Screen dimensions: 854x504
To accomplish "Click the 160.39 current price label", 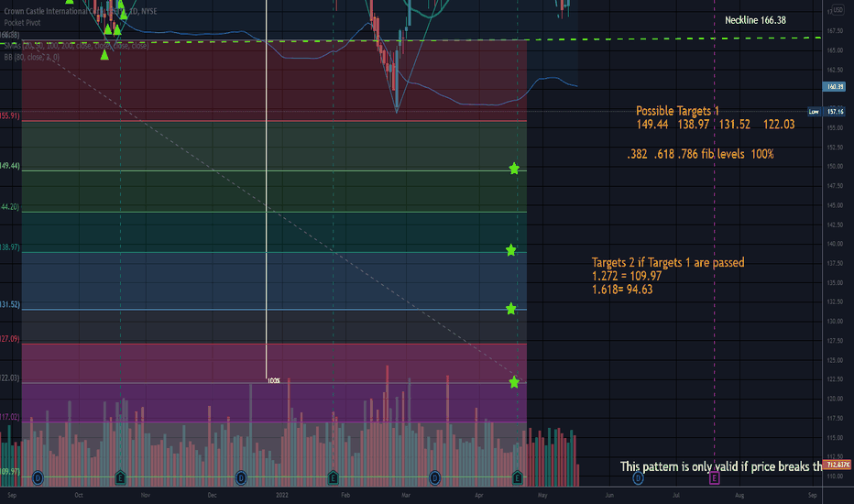I will pyautogui.click(x=835, y=87).
